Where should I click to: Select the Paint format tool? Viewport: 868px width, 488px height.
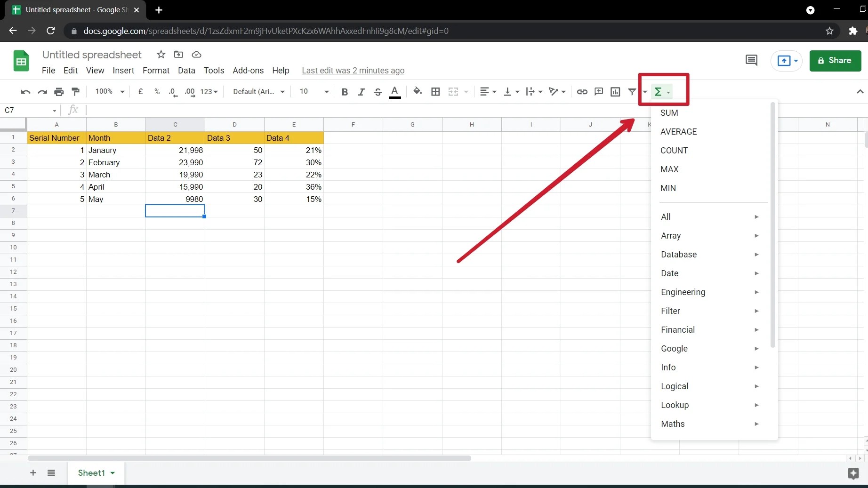(x=75, y=92)
